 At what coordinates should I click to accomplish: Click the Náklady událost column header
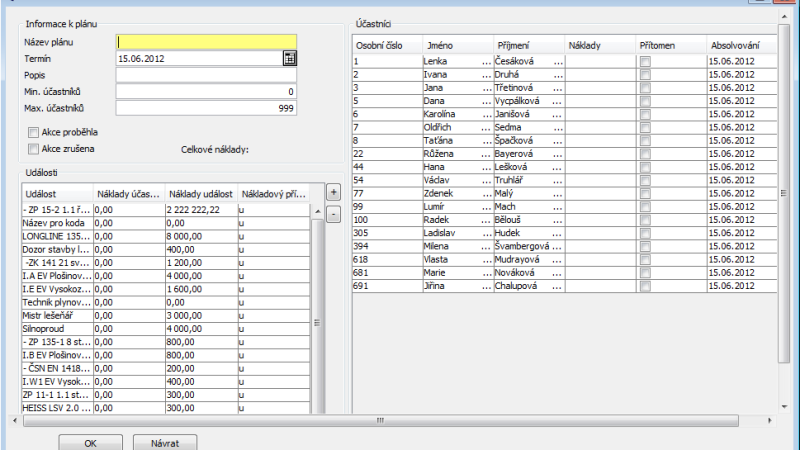(201, 193)
